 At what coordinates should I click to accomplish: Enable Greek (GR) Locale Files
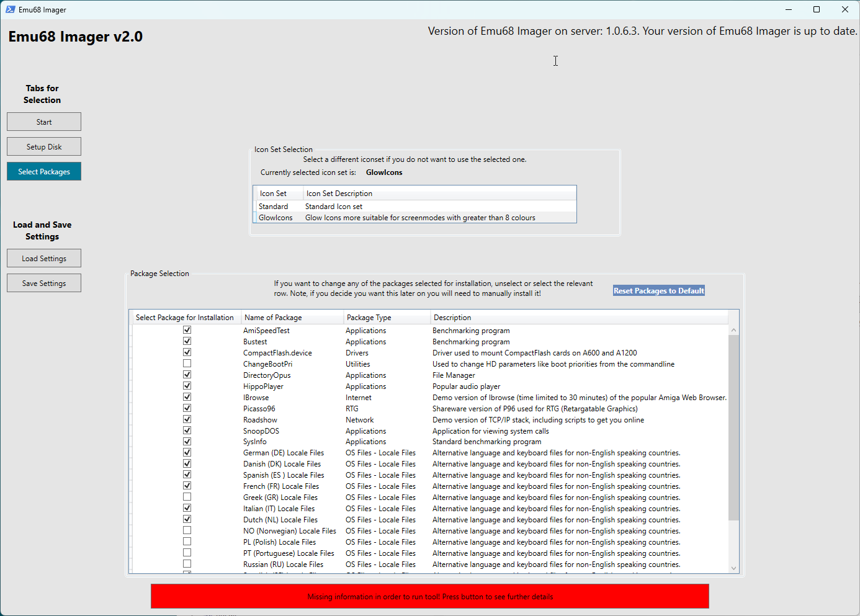pos(187,496)
